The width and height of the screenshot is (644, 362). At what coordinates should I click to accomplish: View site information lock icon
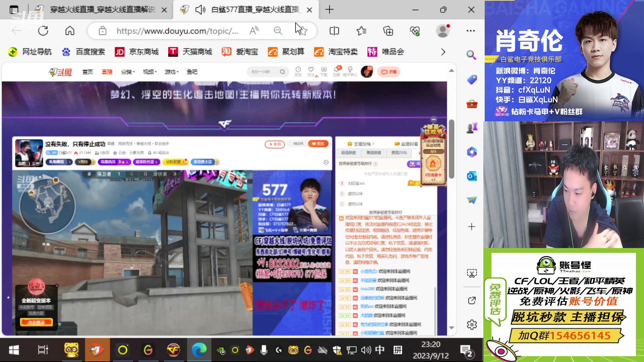[x=103, y=31]
